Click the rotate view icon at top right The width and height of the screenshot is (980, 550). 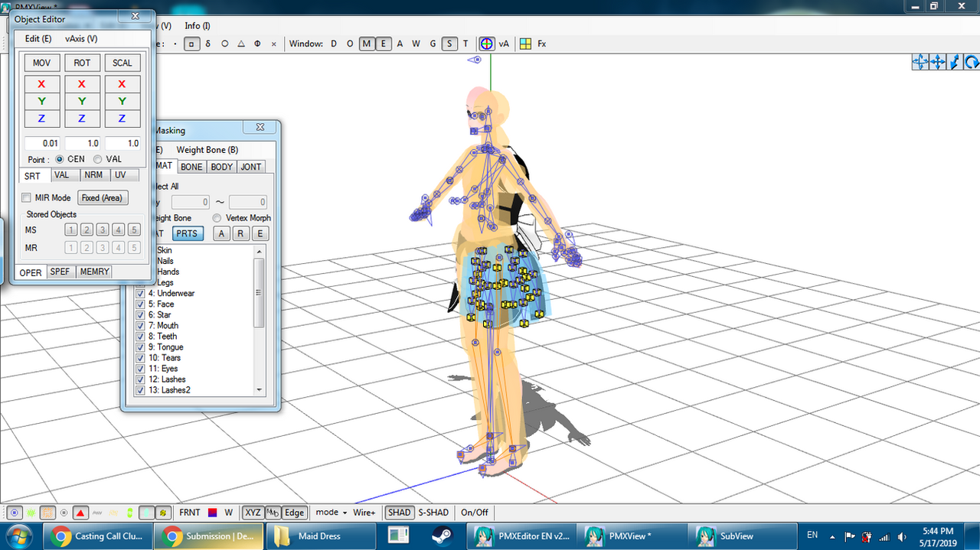pos(972,62)
